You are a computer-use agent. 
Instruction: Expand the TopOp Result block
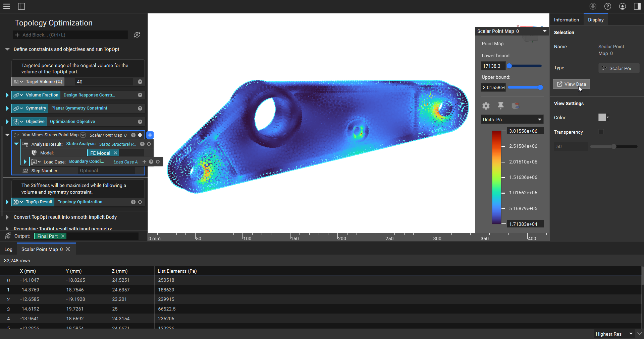[x=7, y=202]
